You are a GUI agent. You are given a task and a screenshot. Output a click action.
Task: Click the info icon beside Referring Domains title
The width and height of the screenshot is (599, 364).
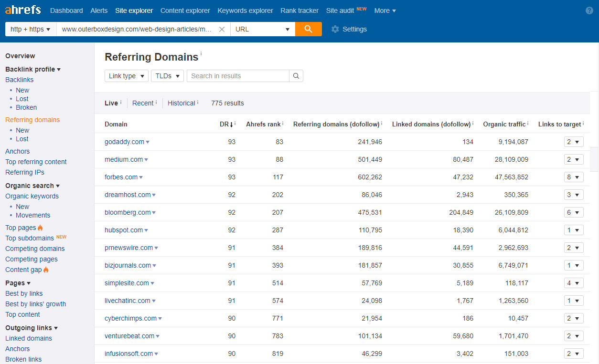coord(201,54)
